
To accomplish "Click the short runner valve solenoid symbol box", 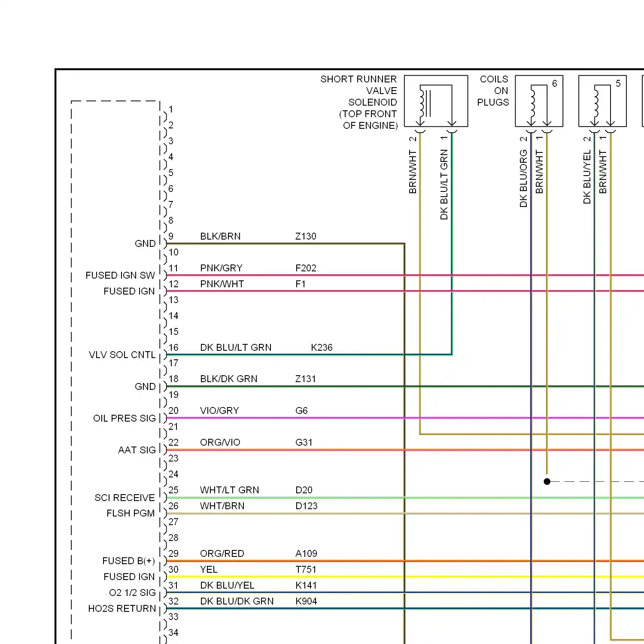I will [436, 101].
